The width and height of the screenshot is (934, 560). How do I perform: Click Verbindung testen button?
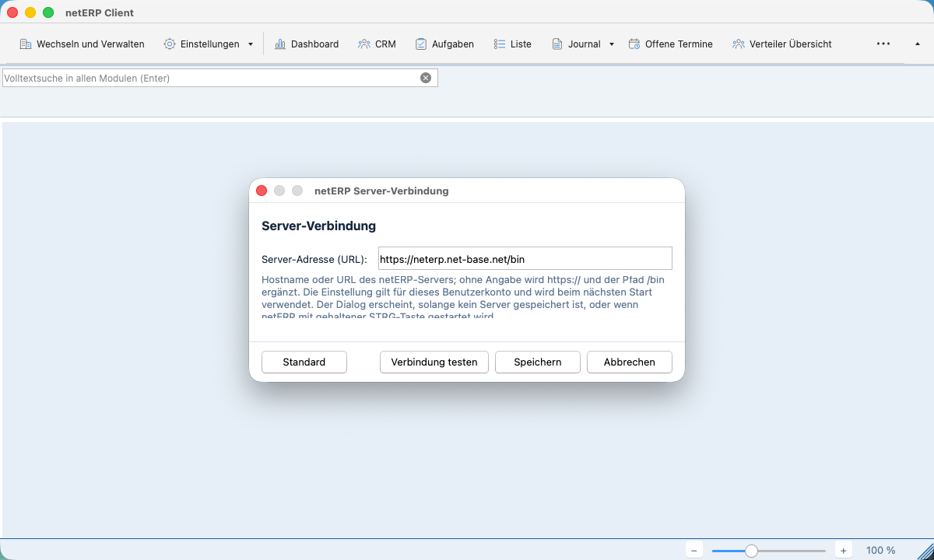434,362
